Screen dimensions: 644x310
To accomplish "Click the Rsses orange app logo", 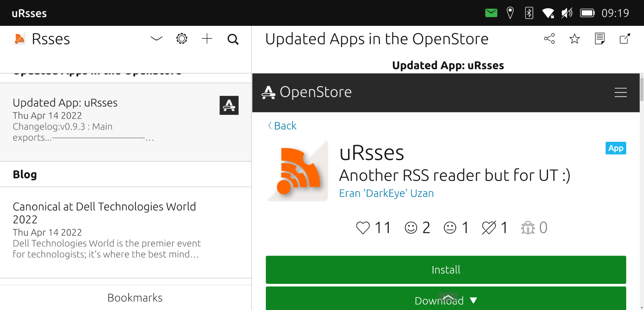I will pyautogui.click(x=20, y=39).
